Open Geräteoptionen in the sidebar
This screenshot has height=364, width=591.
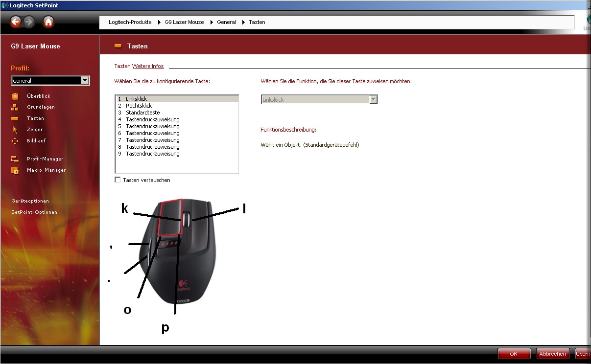click(30, 201)
